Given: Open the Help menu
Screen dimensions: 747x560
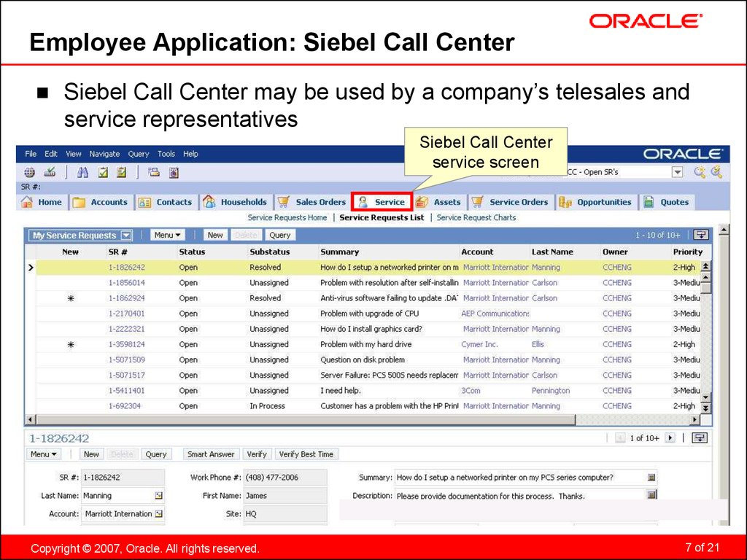Looking at the screenshot, I should pos(190,154).
